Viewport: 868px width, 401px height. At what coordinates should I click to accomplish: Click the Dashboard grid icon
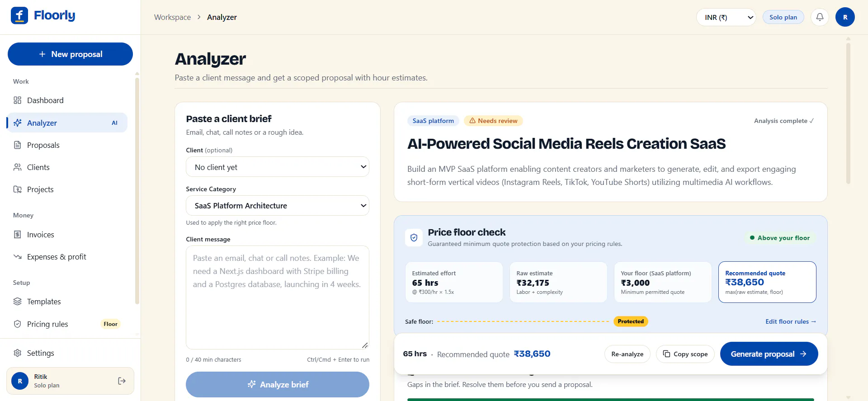pos(18,100)
